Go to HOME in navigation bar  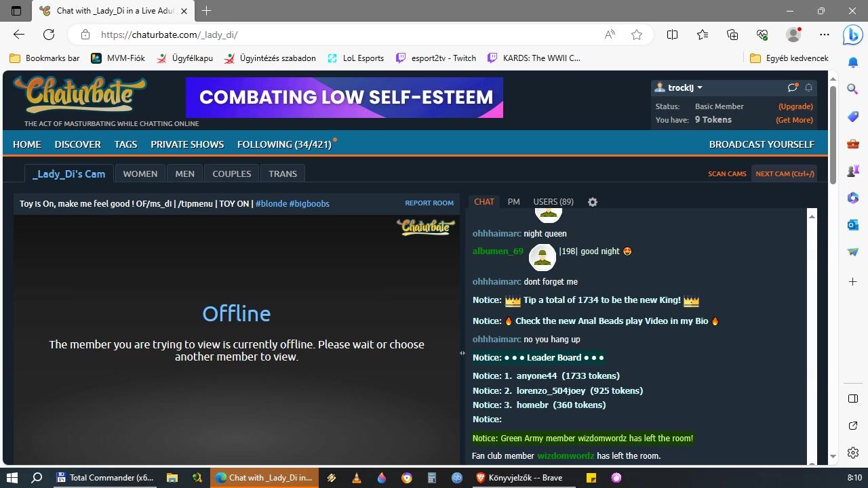27,144
